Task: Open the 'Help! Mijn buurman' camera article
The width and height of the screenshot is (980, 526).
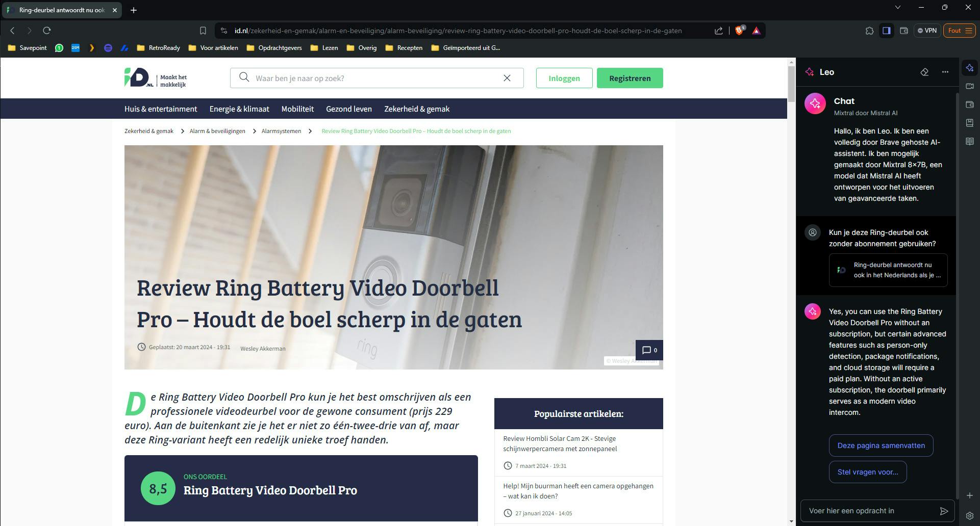Action: tap(578, 491)
